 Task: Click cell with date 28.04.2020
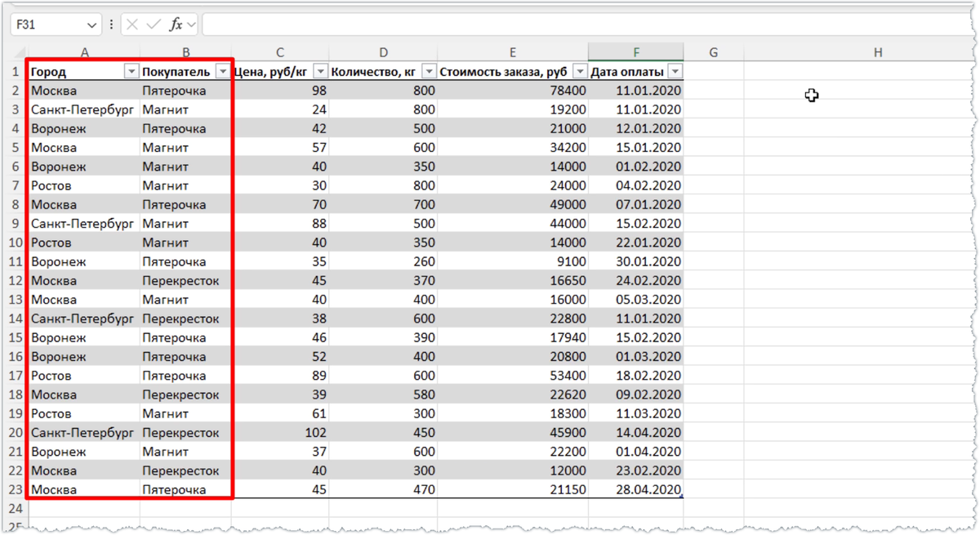635,489
